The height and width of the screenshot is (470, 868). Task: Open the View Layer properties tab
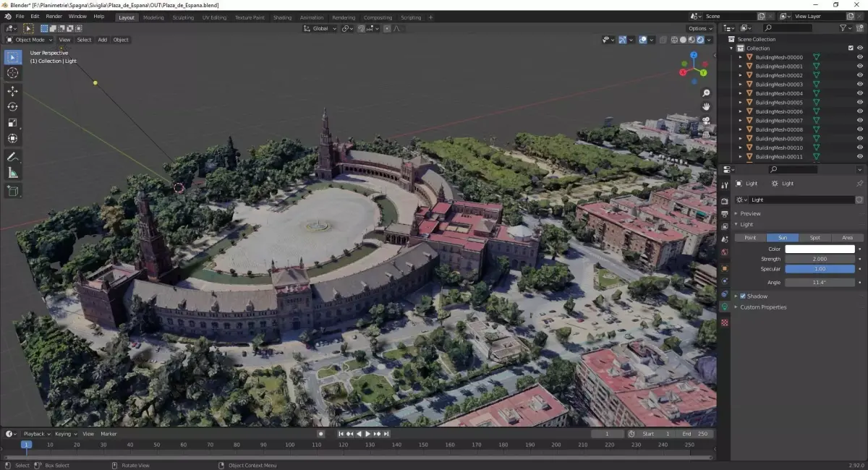coord(725,226)
